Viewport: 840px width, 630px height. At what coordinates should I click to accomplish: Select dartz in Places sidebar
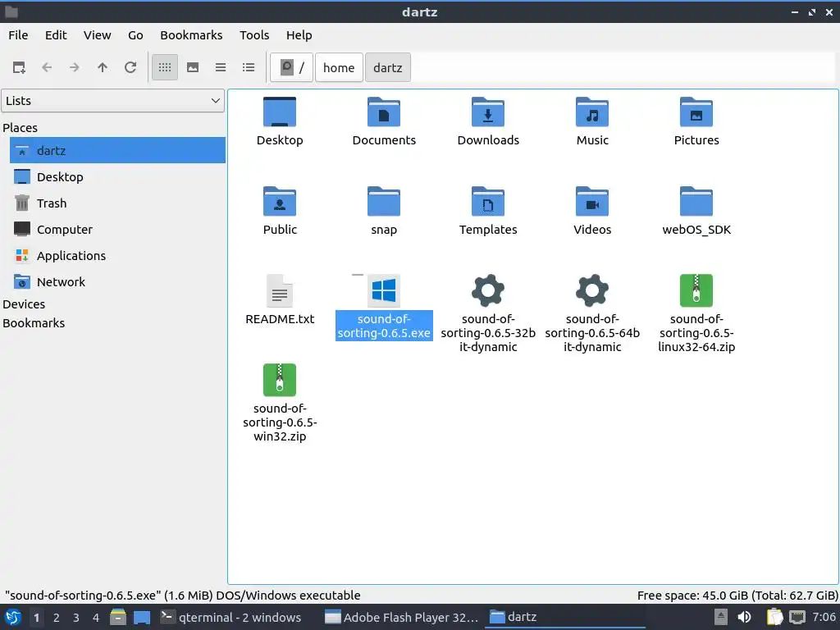(x=117, y=151)
